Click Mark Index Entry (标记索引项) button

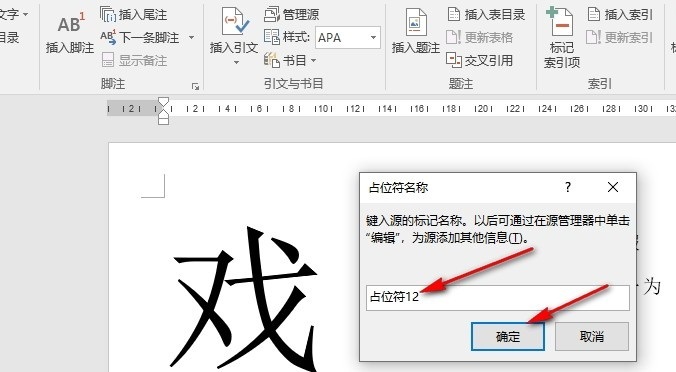click(561, 38)
